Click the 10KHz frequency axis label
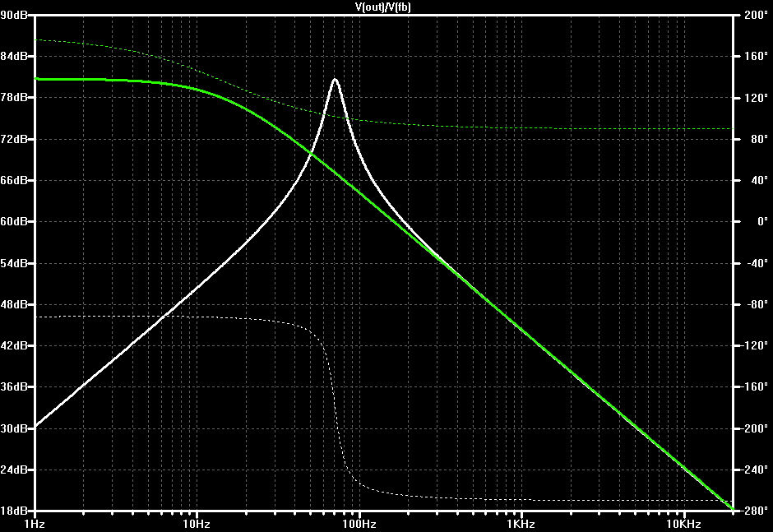 [683, 524]
